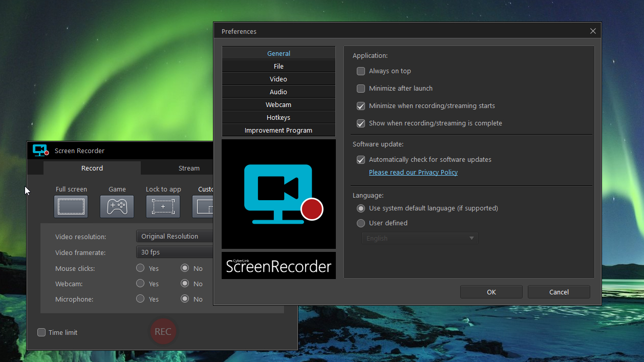This screenshot has width=644, height=362.
Task: Switch to the Hotkeys preferences section
Action: [x=278, y=118]
